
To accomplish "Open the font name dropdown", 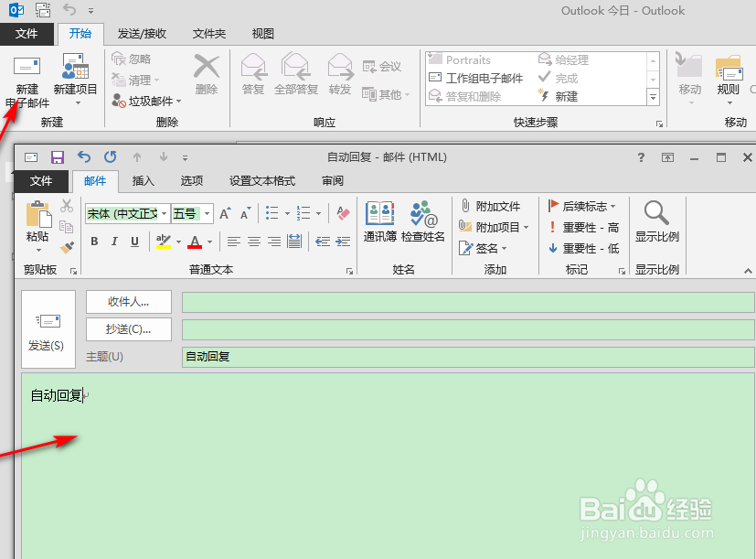I will coord(164,213).
